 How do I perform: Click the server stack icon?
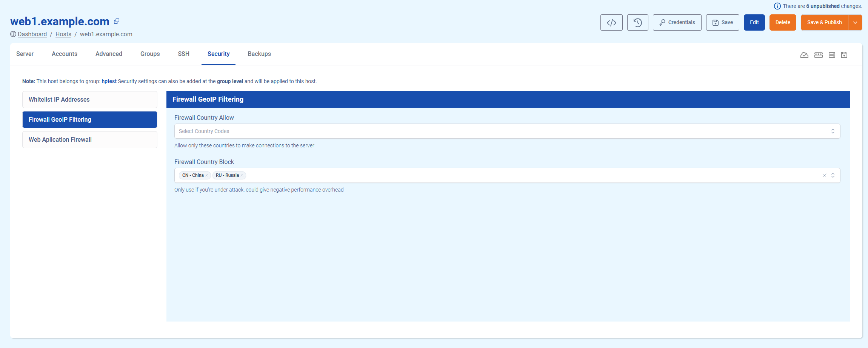tap(832, 55)
